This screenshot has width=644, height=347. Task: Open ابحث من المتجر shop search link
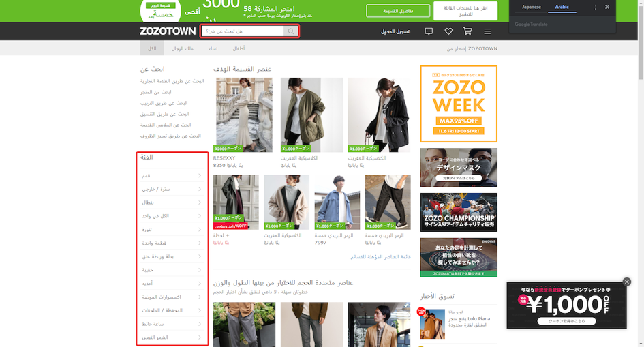(155, 93)
